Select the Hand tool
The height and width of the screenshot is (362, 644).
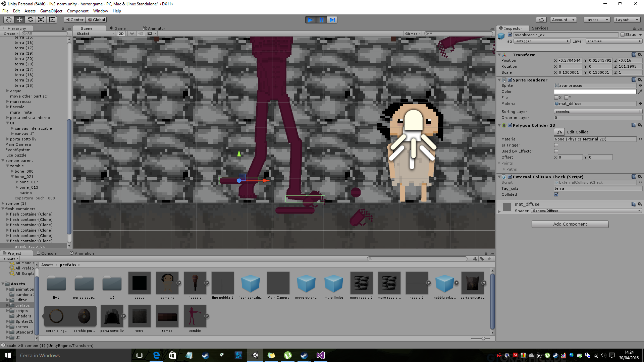click(9, 20)
